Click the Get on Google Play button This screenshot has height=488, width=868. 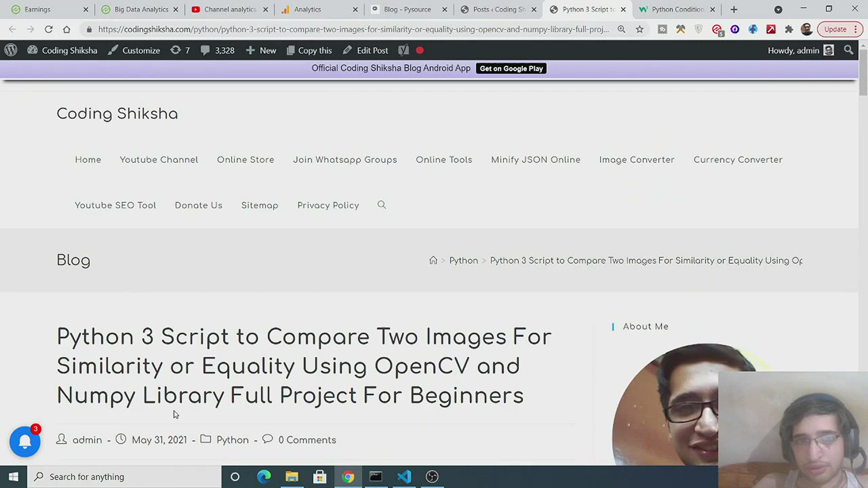click(x=511, y=69)
